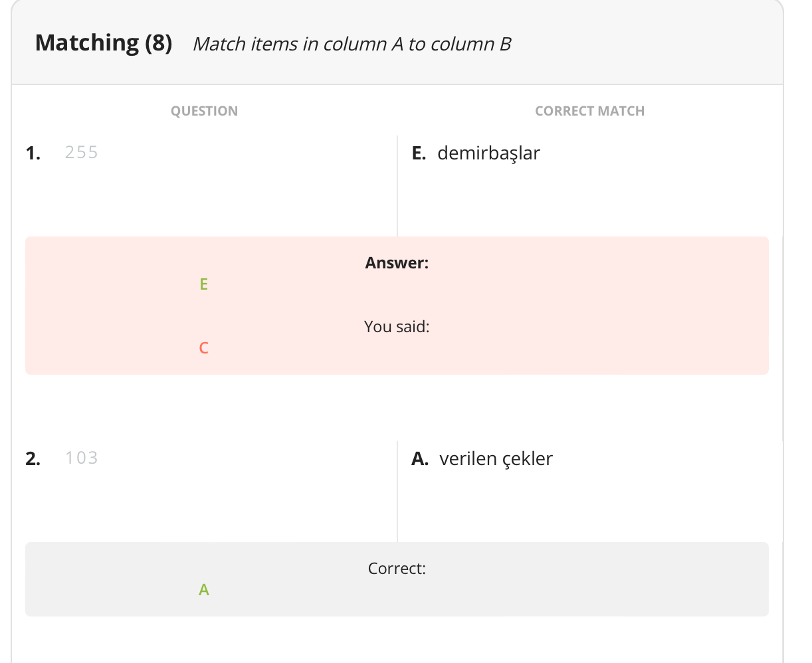This screenshot has width=812, height=663.
Task: Click the 'You said:' label
Action: (x=397, y=327)
